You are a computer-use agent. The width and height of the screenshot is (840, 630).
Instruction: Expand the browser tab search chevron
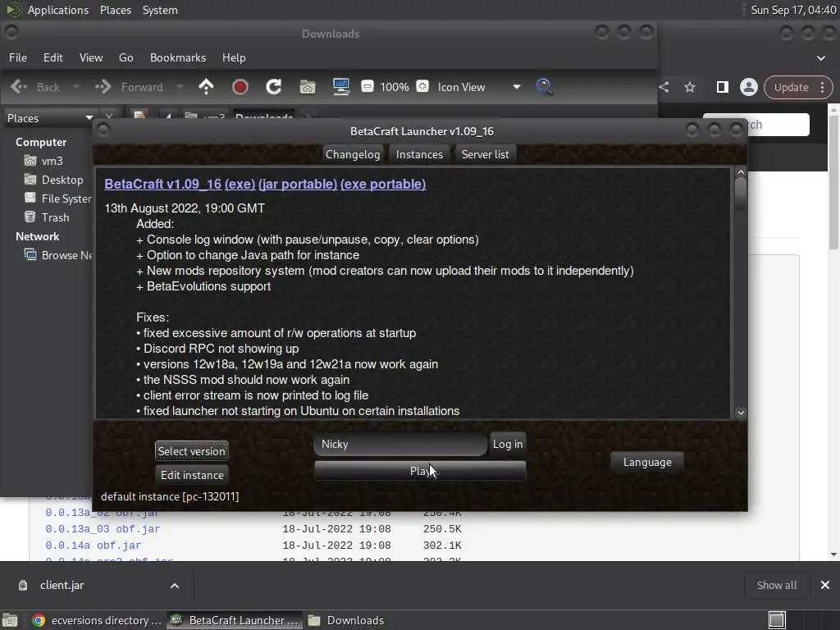pos(820,58)
